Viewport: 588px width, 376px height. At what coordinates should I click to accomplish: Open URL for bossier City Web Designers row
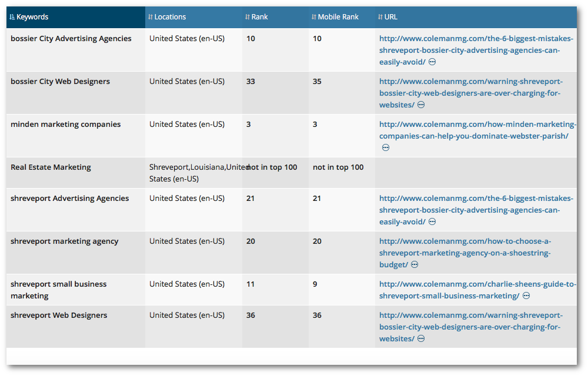click(x=470, y=93)
